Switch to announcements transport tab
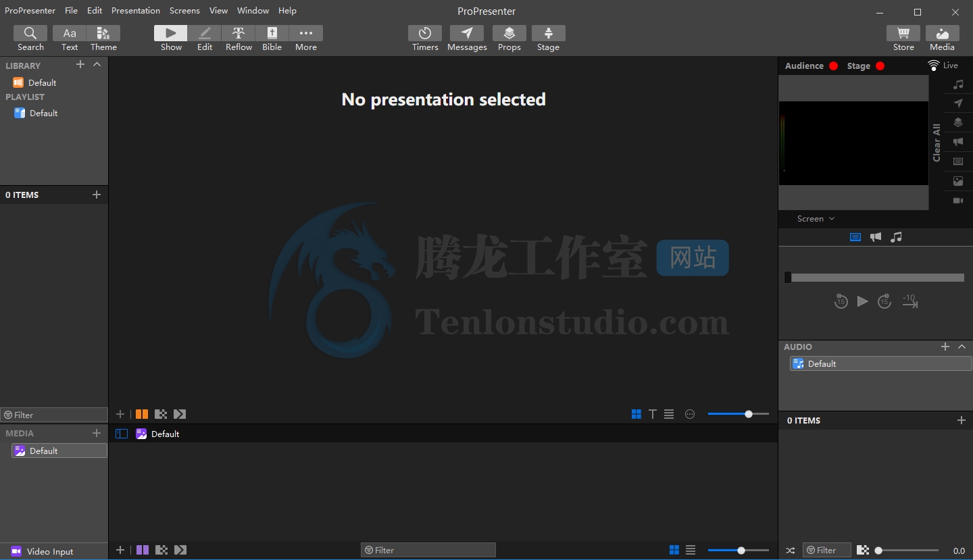 tap(876, 237)
